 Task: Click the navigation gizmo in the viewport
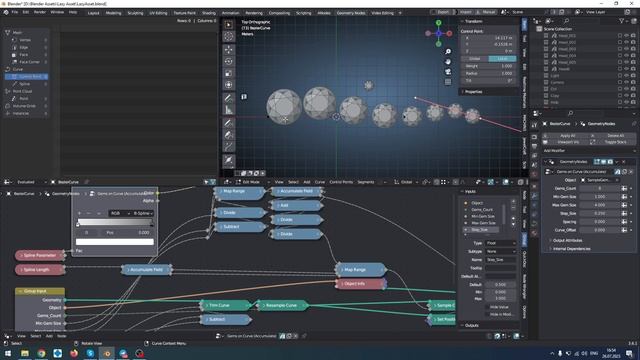[x=438, y=33]
